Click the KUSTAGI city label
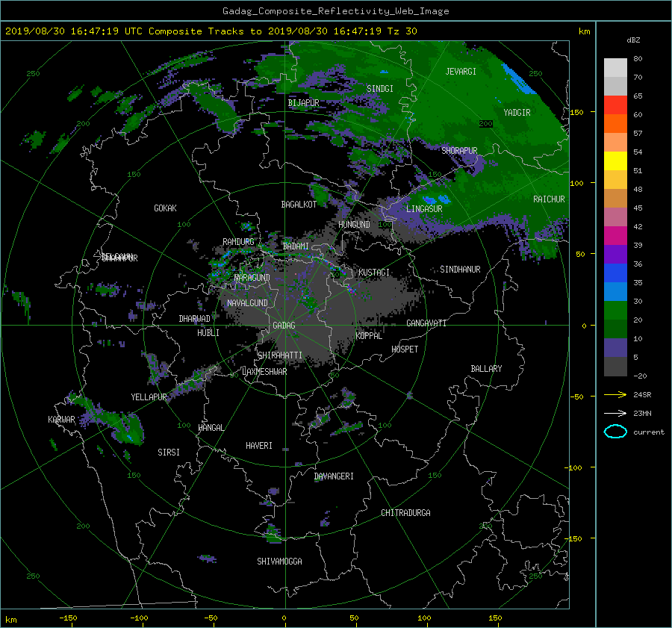The height and width of the screenshot is (628, 672). tap(374, 273)
